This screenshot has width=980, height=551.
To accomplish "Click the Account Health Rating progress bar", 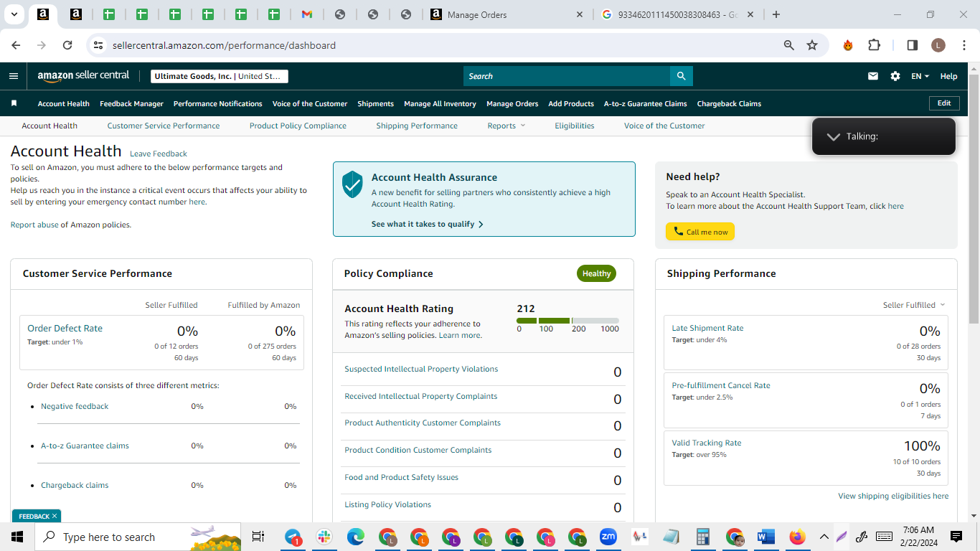I will [x=567, y=321].
